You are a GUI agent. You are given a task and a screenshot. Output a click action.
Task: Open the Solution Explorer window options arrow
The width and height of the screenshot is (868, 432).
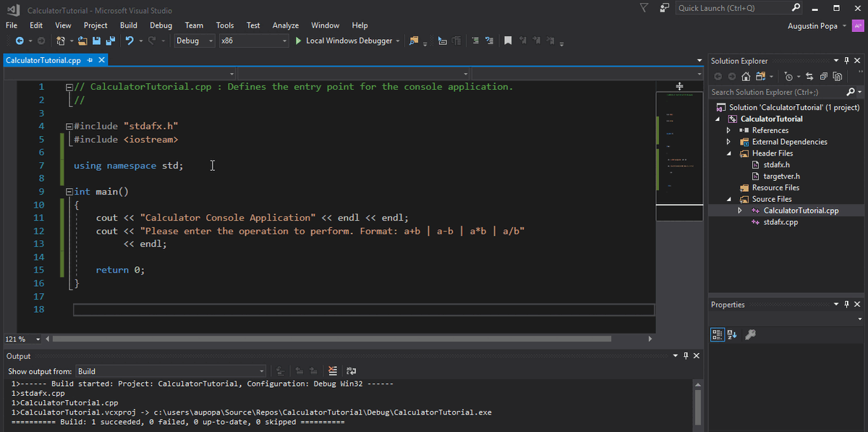click(x=837, y=61)
